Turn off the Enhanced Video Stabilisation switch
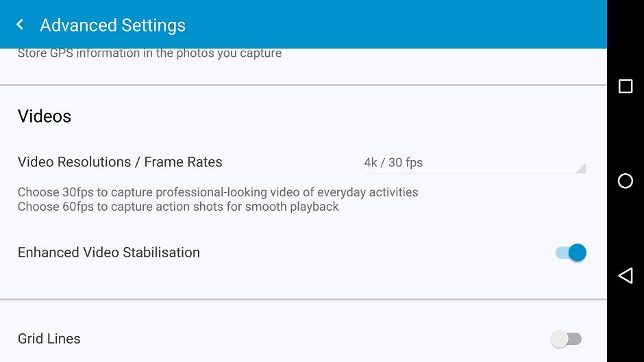 click(570, 253)
